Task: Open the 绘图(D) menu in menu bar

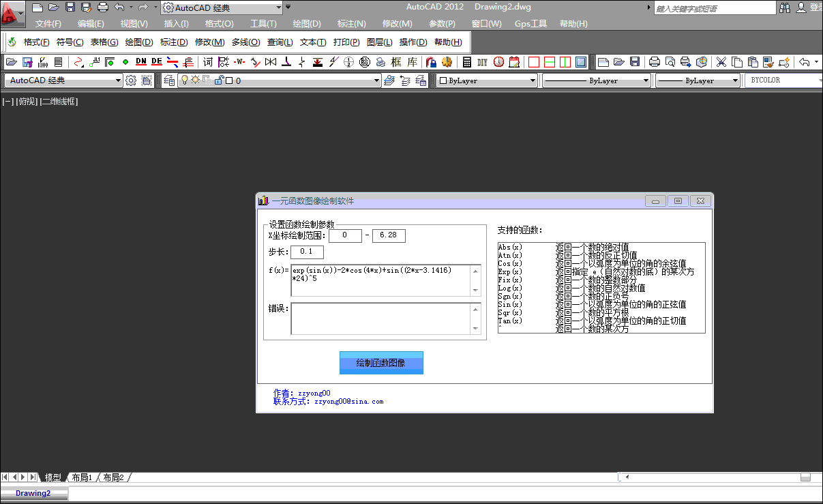Action: [307, 24]
